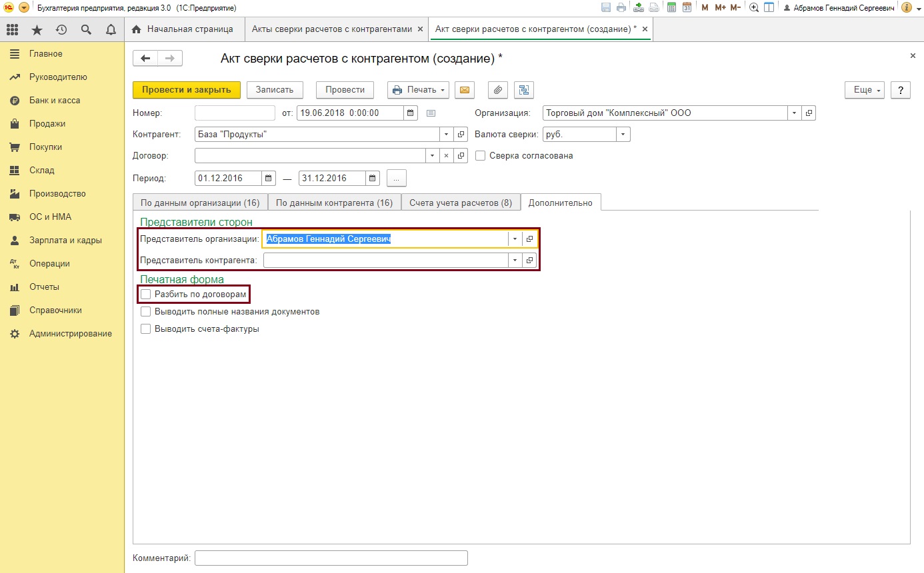Open the Договор record with its open icon
The width and height of the screenshot is (924, 573).
pyautogui.click(x=461, y=156)
